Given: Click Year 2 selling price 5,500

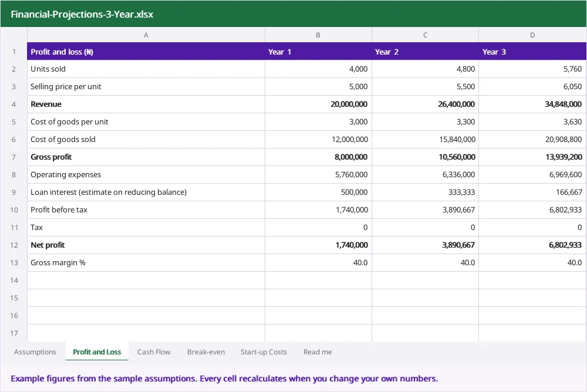Looking at the screenshot, I should point(425,86).
